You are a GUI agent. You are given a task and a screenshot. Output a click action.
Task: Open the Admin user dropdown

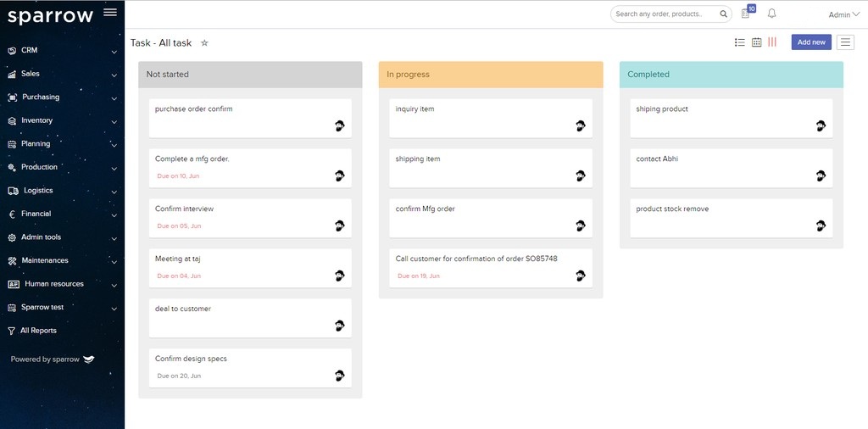click(x=843, y=14)
